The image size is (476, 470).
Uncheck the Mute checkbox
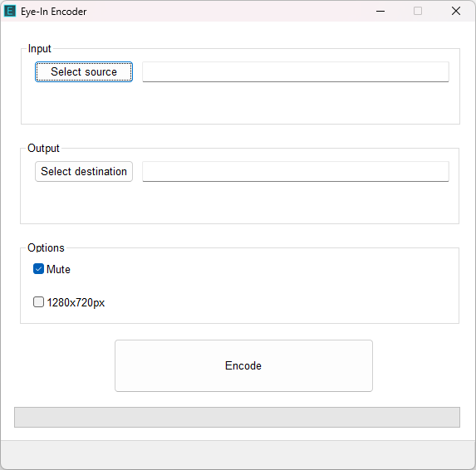(38, 269)
